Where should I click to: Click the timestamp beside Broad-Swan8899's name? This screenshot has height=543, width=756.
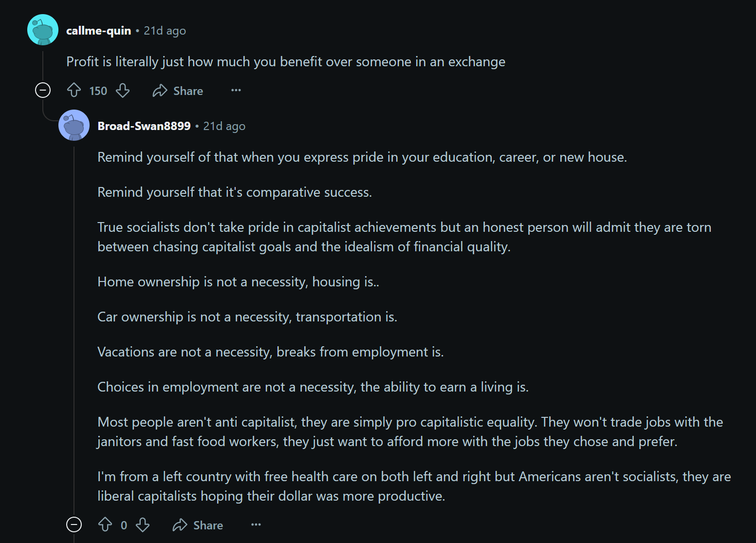224,126
